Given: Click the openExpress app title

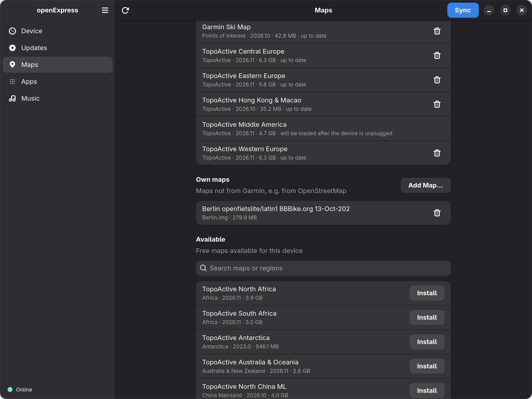Looking at the screenshot, I should (57, 10).
